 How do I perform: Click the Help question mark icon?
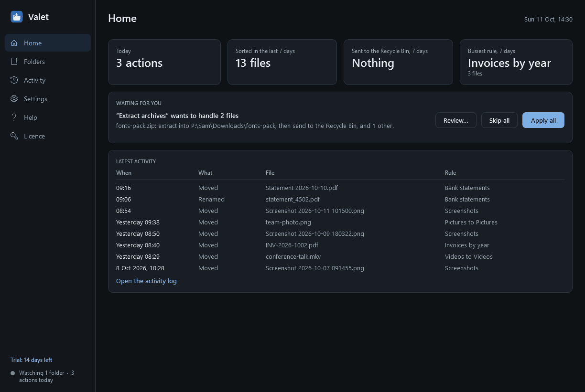pyautogui.click(x=14, y=117)
